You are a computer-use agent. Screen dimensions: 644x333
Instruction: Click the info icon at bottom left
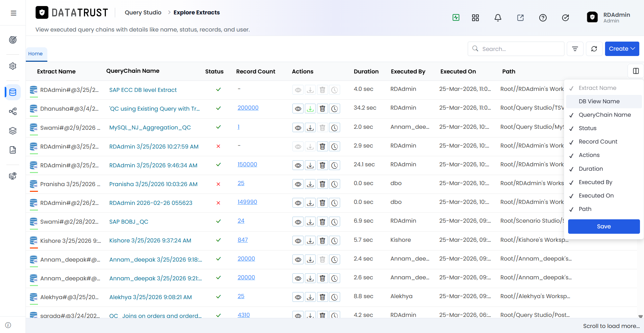8,325
